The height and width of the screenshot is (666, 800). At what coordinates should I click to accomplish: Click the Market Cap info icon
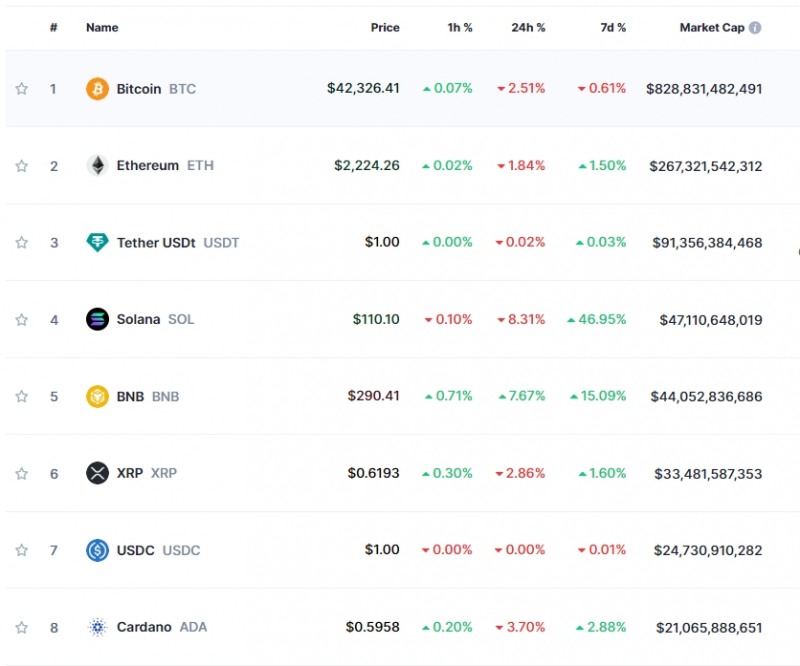click(755, 28)
